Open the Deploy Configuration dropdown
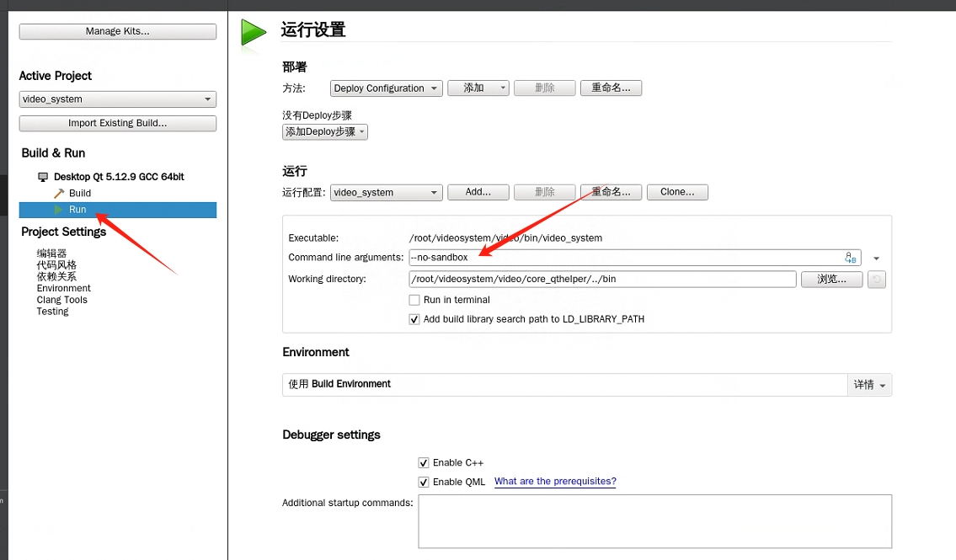This screenshot has width=956, height=560. [387, 88]
